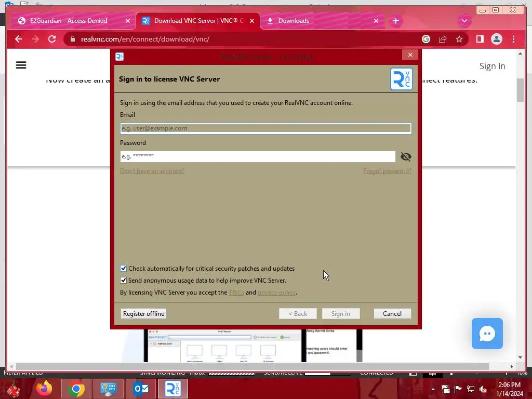Click the RealVNC logo in dialog header
The width and height of the screenshot is (532, 399).
[402, 79]
